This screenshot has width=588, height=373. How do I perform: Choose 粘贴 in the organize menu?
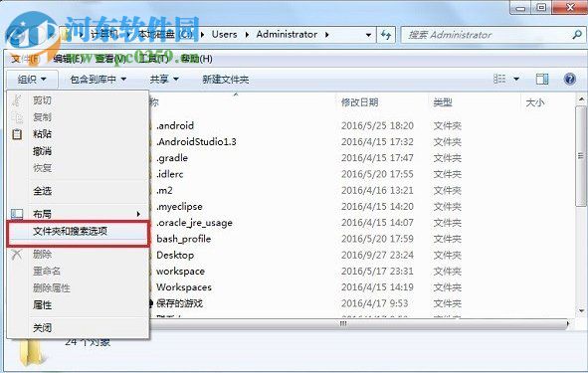pos(42,134)
